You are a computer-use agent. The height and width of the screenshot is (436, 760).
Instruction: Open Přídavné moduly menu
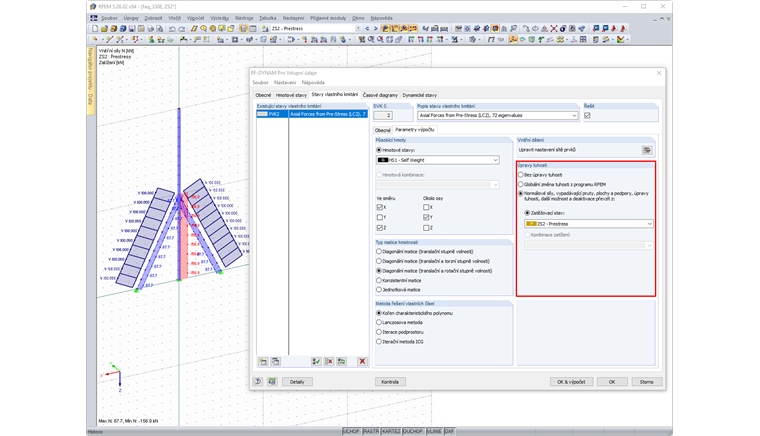[328, 18]
